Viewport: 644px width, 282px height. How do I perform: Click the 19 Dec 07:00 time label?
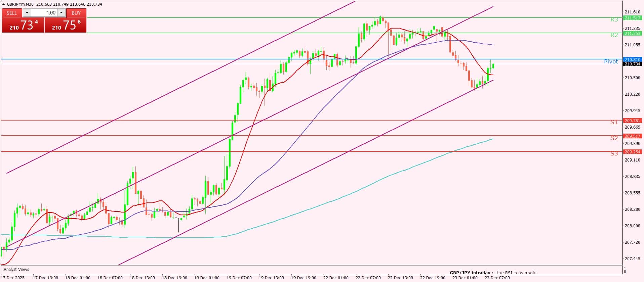[x=239, y=278]
